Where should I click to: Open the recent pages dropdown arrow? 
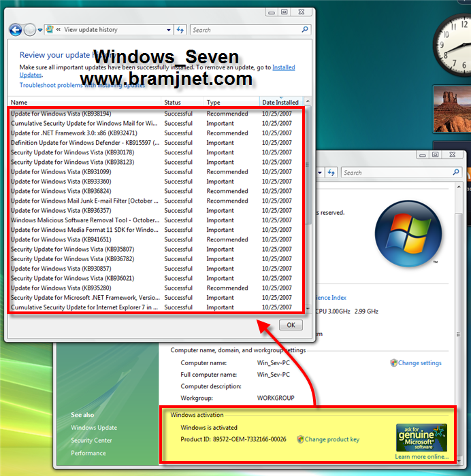pos(39,30)
